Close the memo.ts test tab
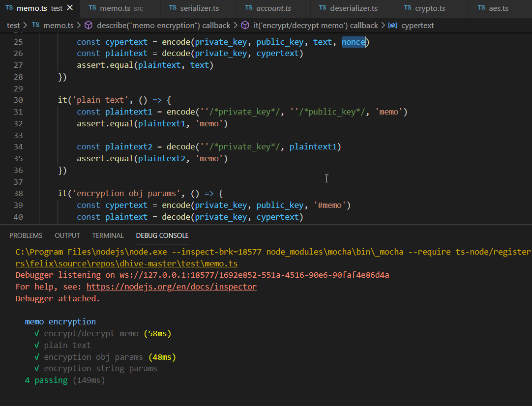 70,8
